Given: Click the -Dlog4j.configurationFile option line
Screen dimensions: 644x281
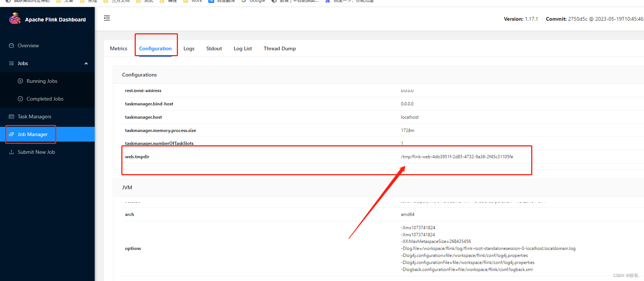Looking at the screenshot, I should (x=468, y=263).
